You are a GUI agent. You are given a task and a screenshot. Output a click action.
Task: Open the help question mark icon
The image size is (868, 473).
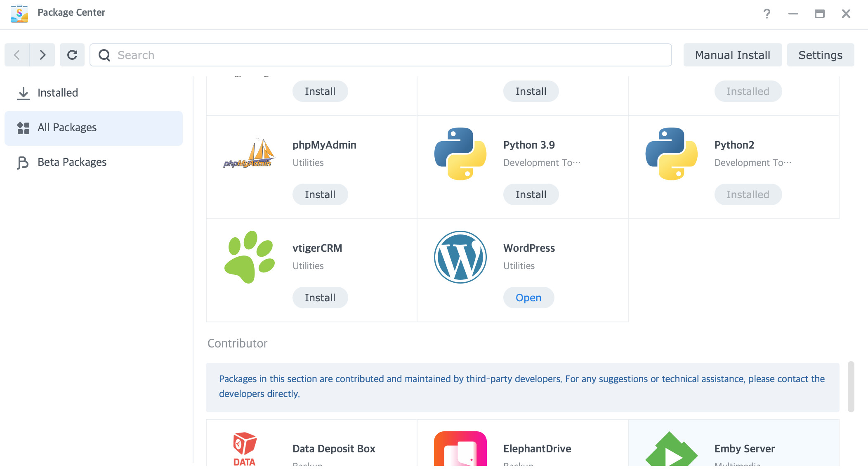(767, 14)
